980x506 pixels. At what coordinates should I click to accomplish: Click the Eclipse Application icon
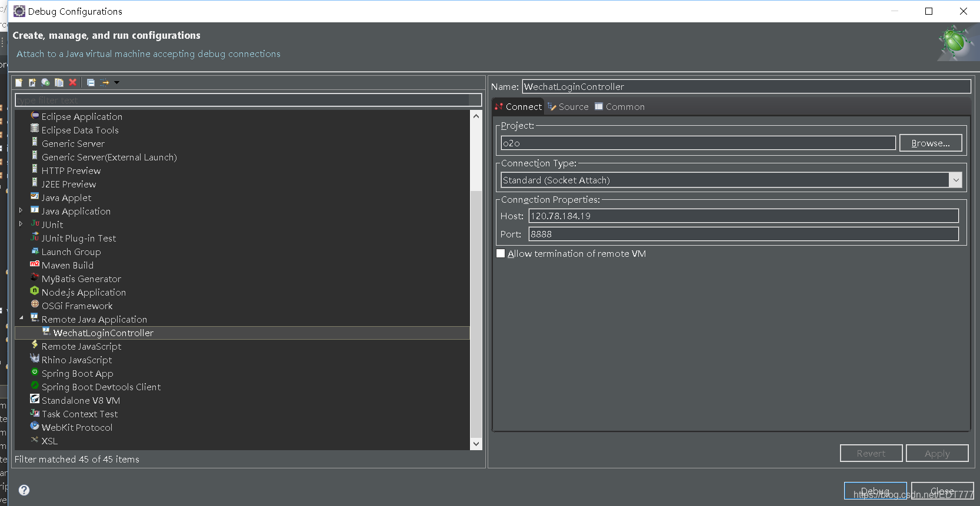pos(35,115)
